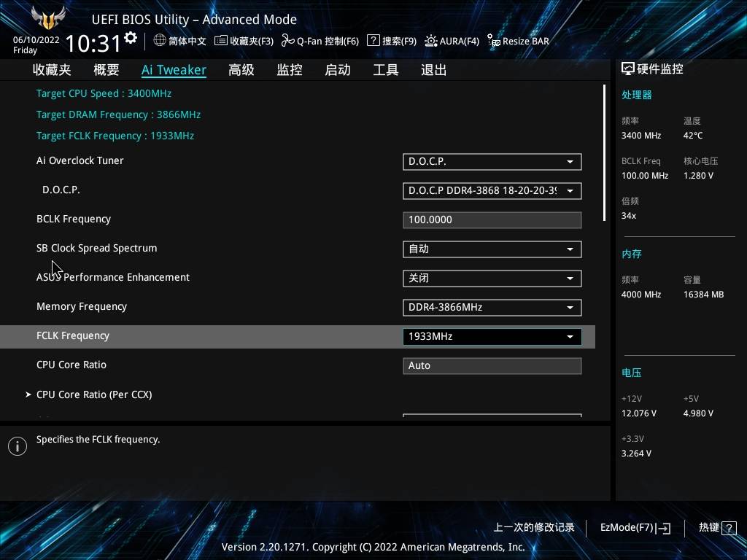Open Memory Frequency dropdown

pyautogui.click(x=492, y=307)
